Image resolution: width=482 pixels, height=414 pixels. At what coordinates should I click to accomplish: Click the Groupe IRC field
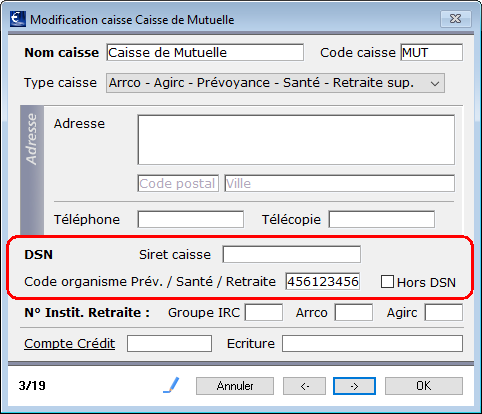point(264,313)
